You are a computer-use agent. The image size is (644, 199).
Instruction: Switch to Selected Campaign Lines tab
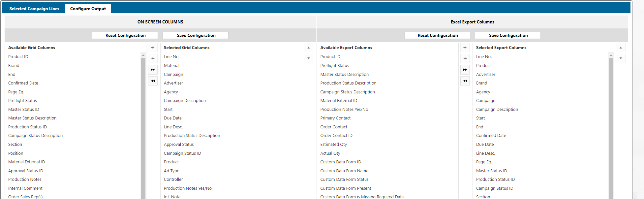[34, 9]
